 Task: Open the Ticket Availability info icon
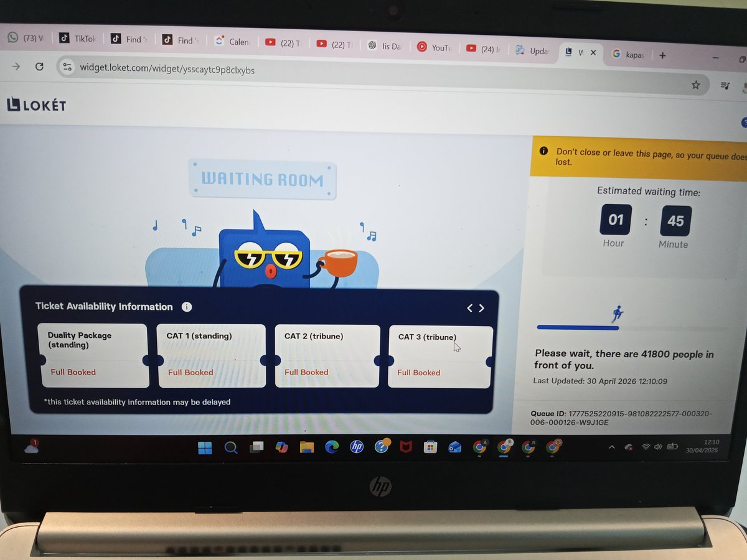tap(187, 307)
